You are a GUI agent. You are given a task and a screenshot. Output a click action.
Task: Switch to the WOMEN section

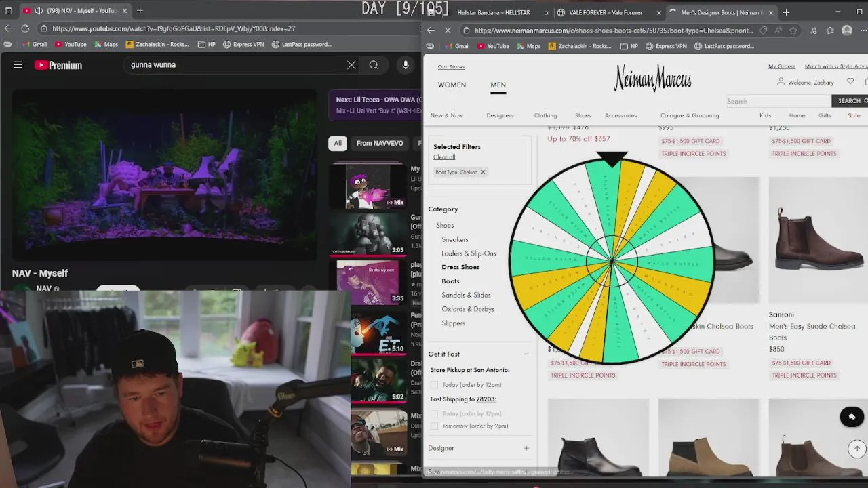point(452,85)
